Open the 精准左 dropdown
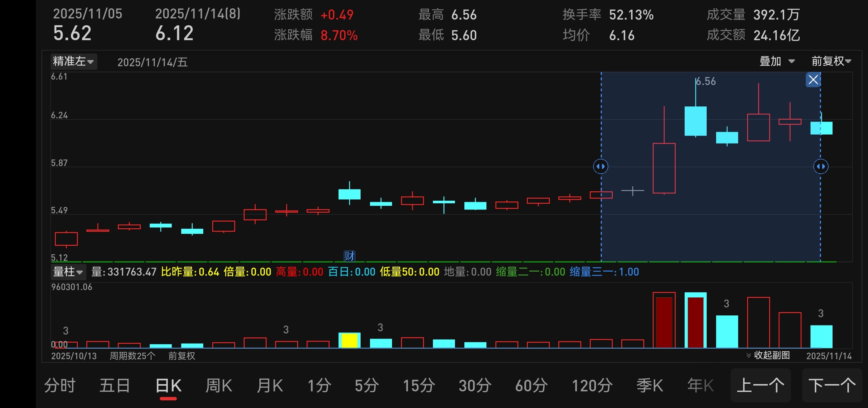Image resolution: width=868 pixels, height=408 pixels. [73, 61]
